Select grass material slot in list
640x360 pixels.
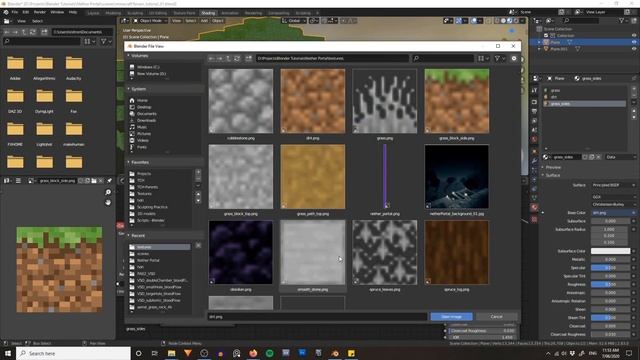tap(585, 90)
